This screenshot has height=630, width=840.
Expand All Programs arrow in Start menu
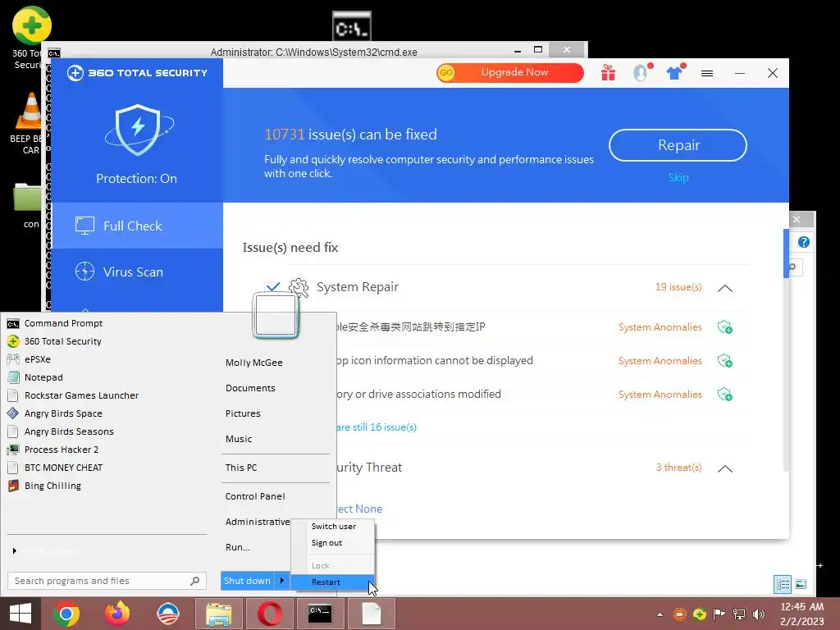[x=15, y=550]
